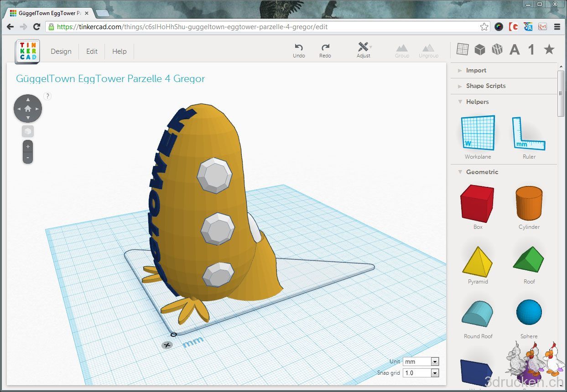Click the home view button
567x392 pixels.
click(28, 108)
